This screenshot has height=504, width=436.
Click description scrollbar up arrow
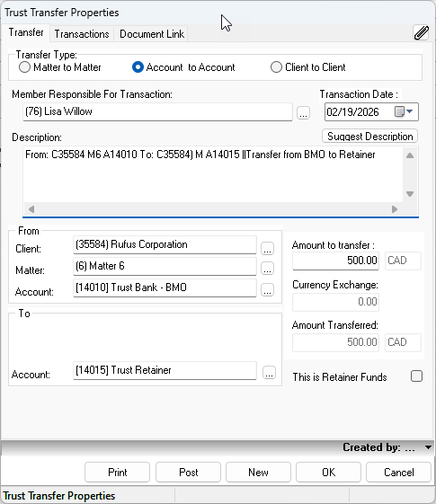[x=410, y=155]
